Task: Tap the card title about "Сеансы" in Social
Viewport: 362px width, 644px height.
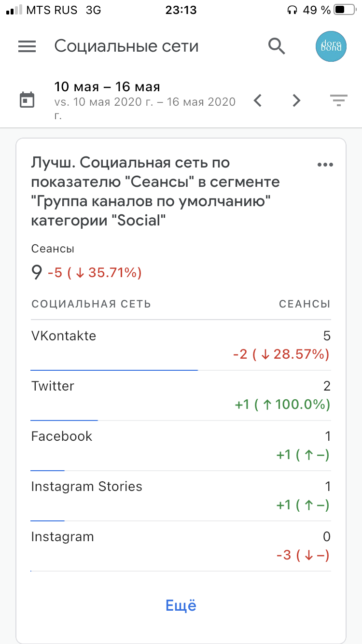Action: (x=155, y=192)
